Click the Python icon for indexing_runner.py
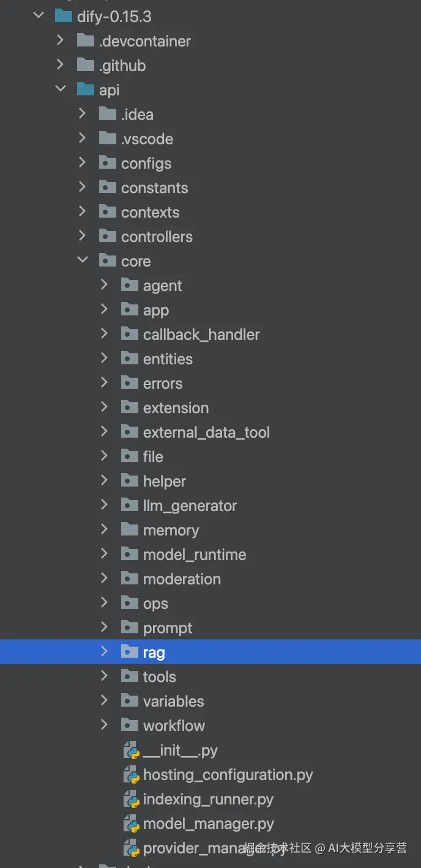Viewport: 421px width, 868px height. point(132,800)
